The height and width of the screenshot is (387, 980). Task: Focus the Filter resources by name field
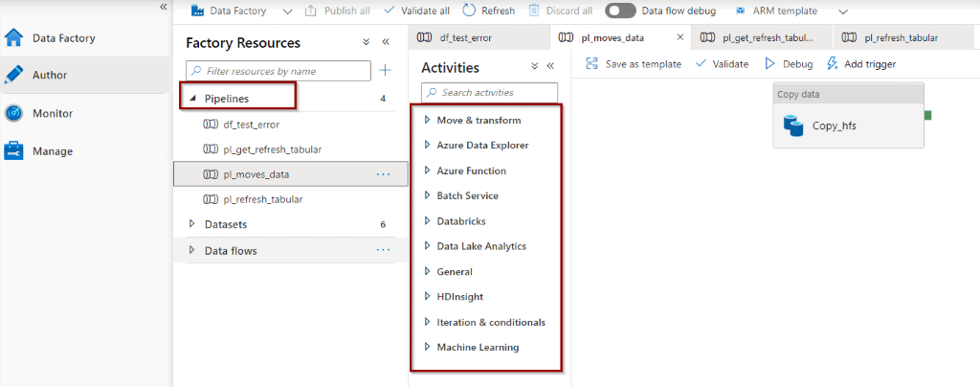[278, 71]
